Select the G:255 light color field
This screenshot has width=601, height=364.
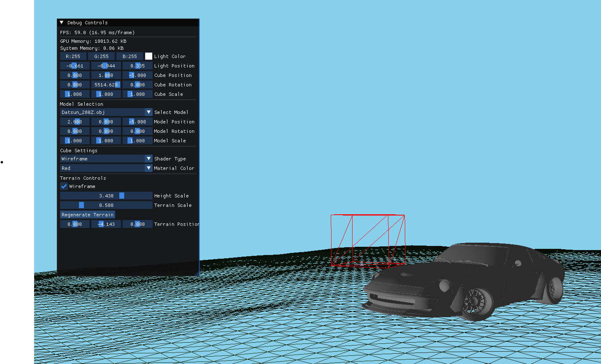click(x=101, y=56)
